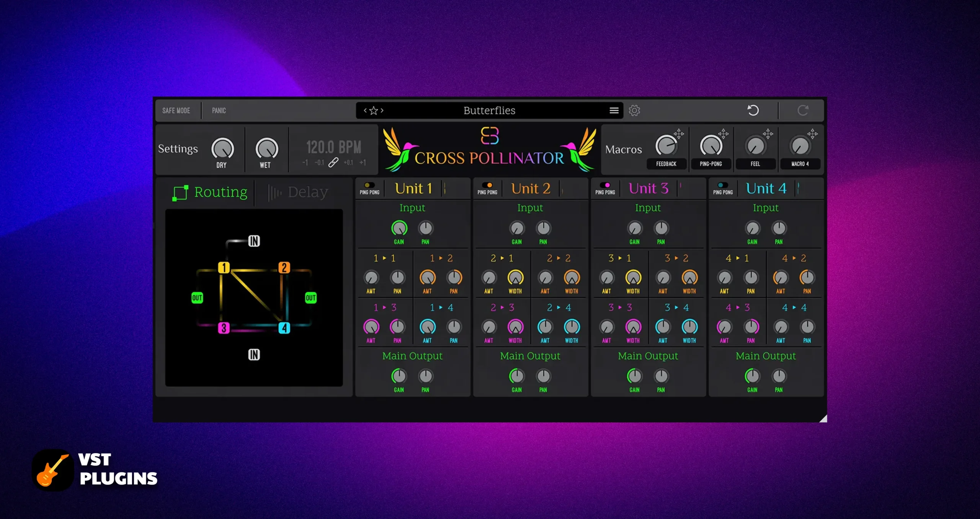Toggle Unit 4 Ping Pong switch
Image resolution: width=980 pixels, height=519 pixels.
pos(723,185)
